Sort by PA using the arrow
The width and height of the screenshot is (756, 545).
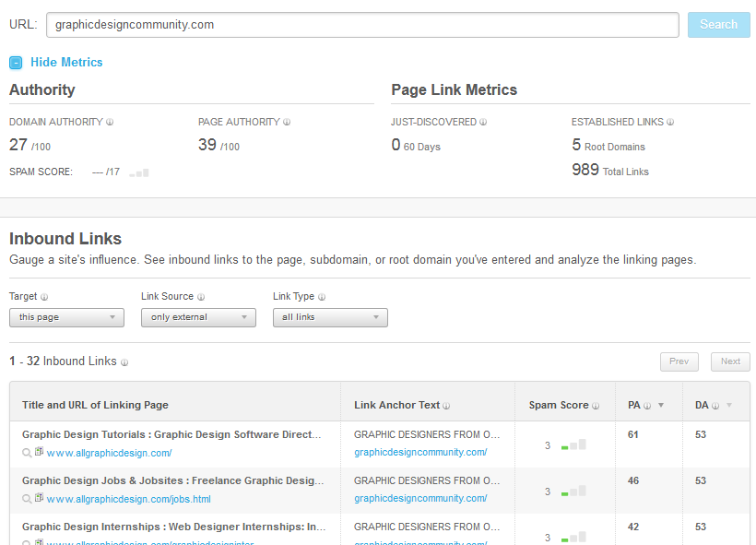[661, 405]
